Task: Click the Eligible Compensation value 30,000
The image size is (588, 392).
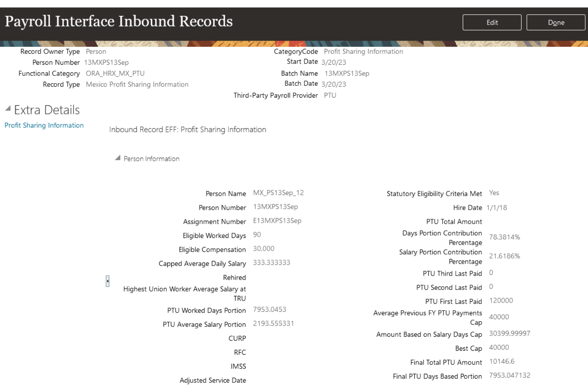Action: pyautogui.click(x=264, y=249)
